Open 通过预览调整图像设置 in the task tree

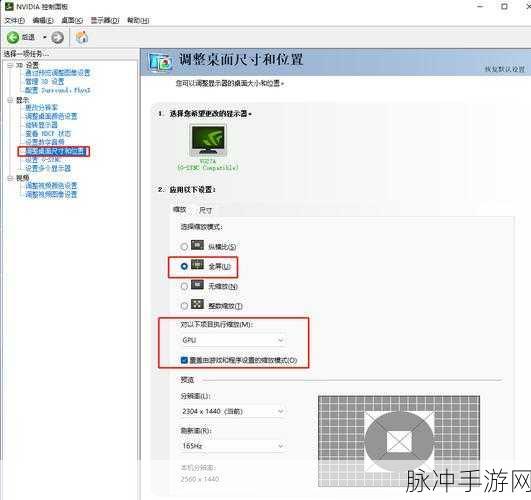click(58, 73)
